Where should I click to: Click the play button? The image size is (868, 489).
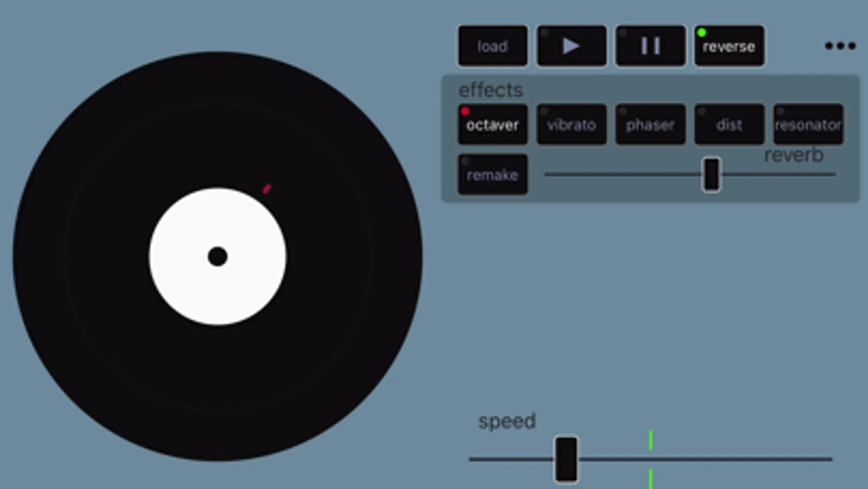(x=572, y=46)
